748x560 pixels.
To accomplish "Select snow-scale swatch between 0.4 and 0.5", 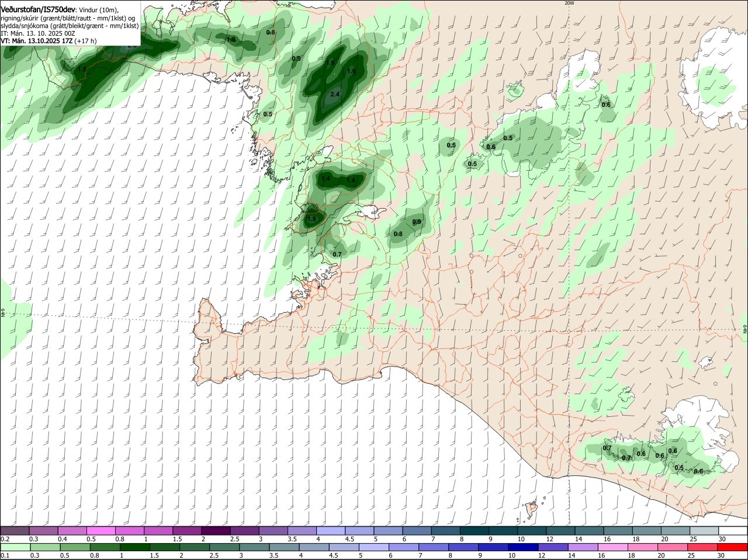I will 72,531.
